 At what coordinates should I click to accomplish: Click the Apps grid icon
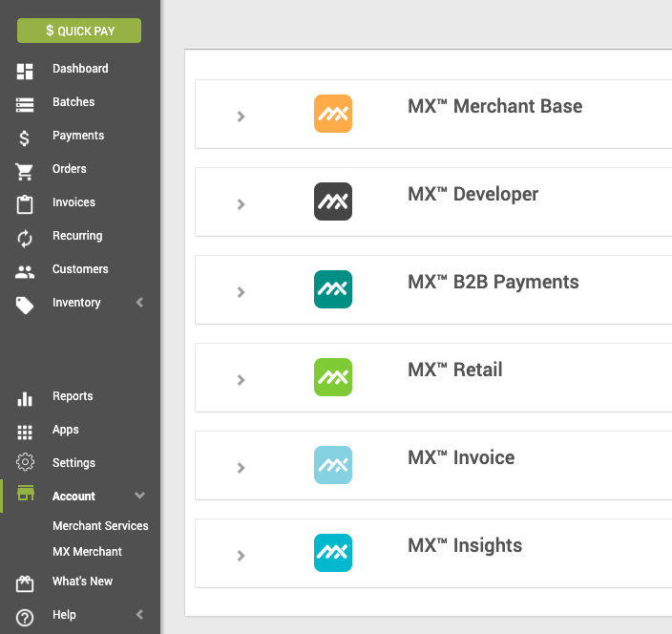[25, 433]
